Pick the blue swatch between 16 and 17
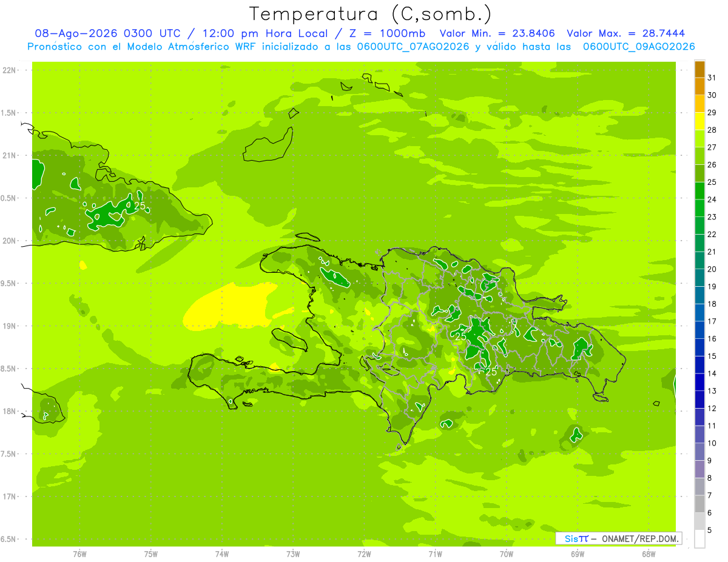Screen dimensions: 728x562 point(699,330)
